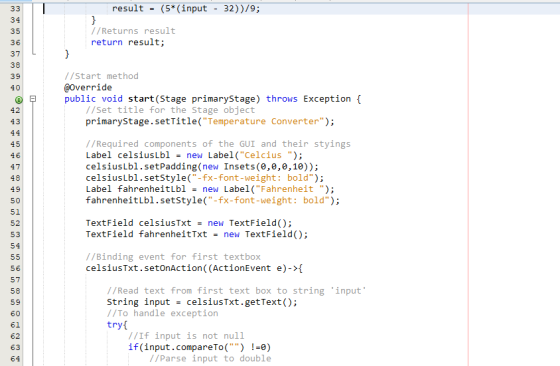The height and width of the screenshot is (366, 560).
Task: Click line number 56 in the gutter
Action: [15, 269]
